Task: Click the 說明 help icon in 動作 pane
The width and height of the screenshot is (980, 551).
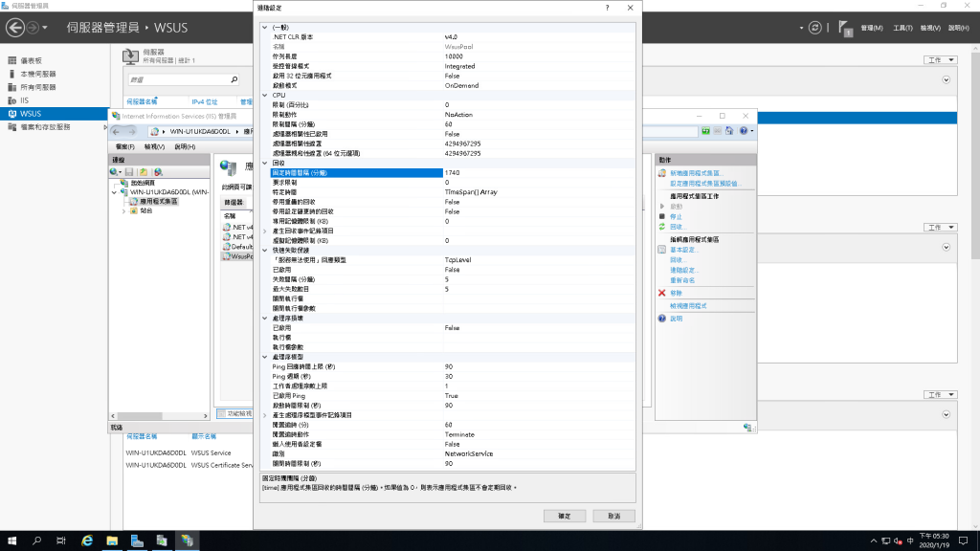Action: 662,318
